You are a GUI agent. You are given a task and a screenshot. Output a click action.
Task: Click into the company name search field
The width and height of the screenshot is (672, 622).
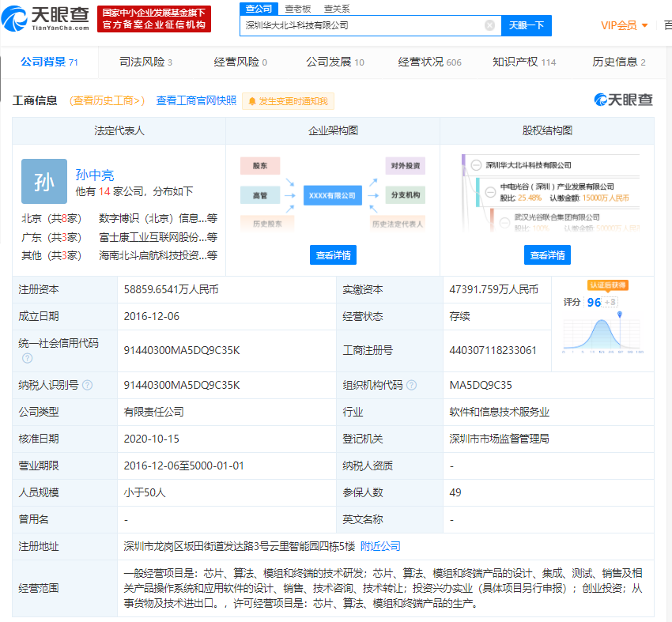coord(362,25)
